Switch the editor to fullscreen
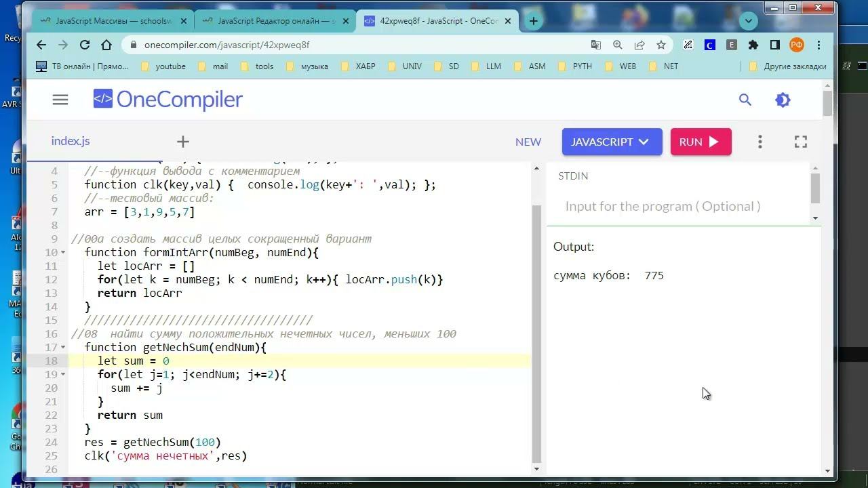 tap(801, 142)
